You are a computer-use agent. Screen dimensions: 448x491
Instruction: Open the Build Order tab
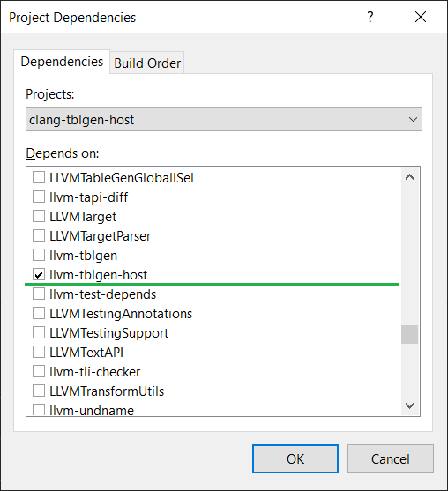[147, 63]
